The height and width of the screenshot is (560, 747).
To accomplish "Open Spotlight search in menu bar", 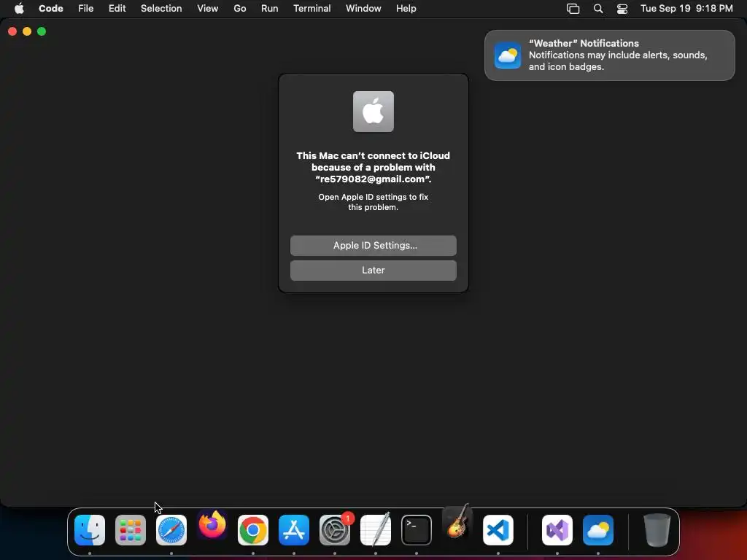I will pyautogui.click(x=598, y=9).
